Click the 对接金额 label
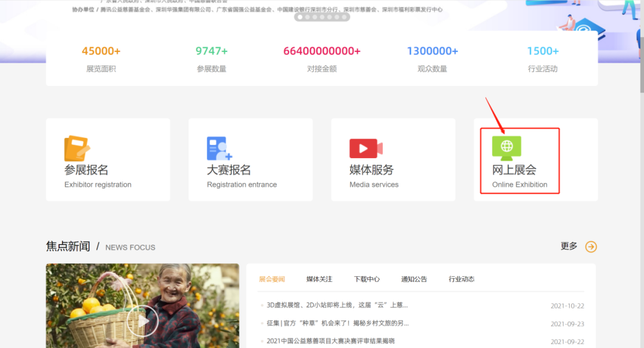Viewport: 644px width, 348px height. (322, 69)
